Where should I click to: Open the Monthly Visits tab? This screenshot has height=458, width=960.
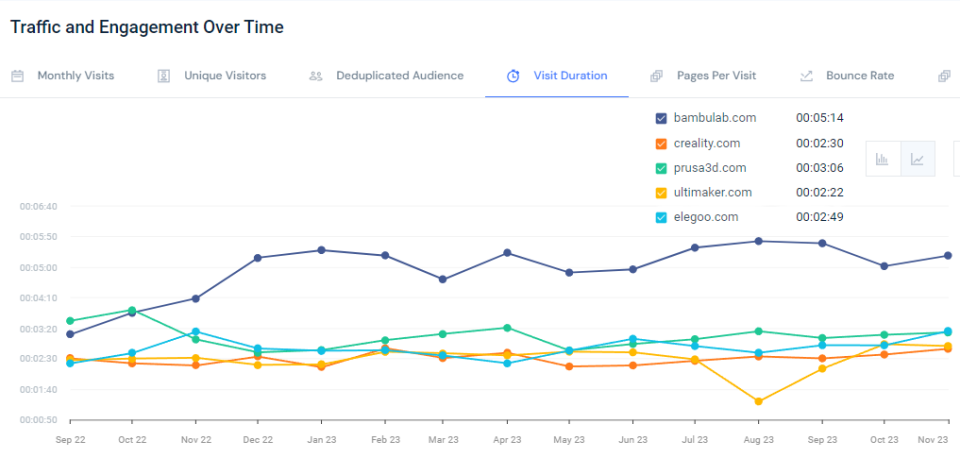tap(76, 76)
